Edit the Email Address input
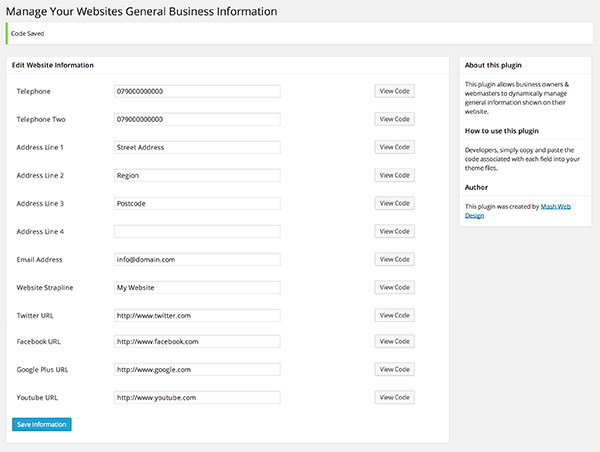The image size is (600, 452). pyautogui.click(x=197, y=259)
